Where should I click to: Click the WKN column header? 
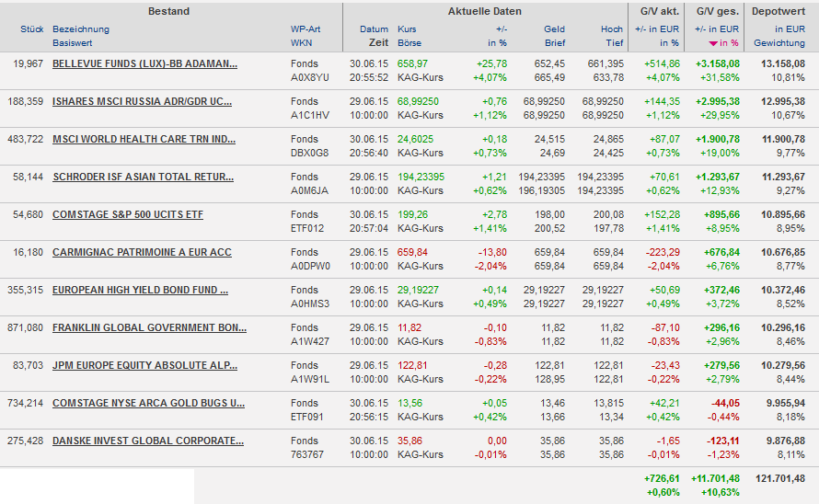point(301,43)
